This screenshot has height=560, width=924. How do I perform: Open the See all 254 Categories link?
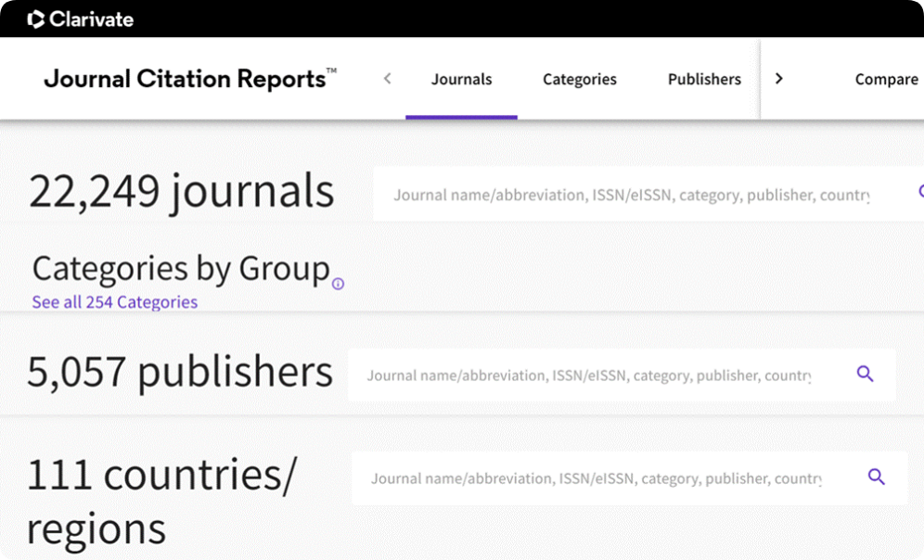[x=115, y=302]
